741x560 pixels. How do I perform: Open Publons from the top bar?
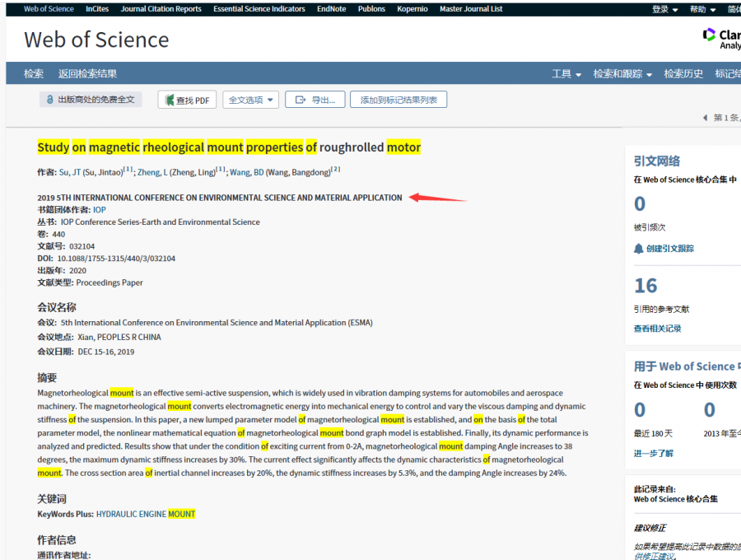point(371,9)
